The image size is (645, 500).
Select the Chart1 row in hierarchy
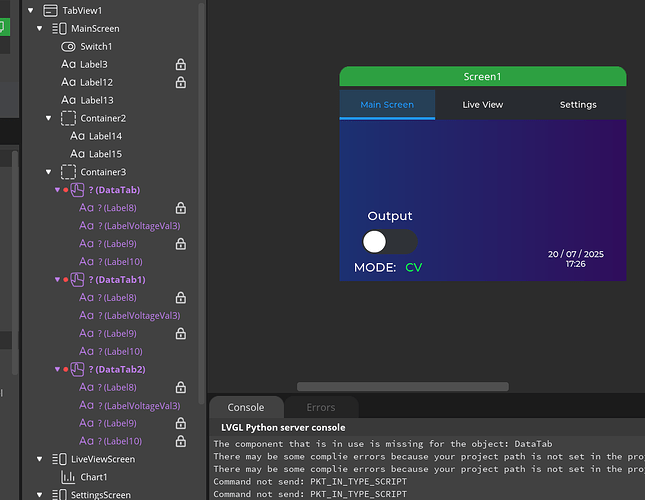(x=109, y=477)
